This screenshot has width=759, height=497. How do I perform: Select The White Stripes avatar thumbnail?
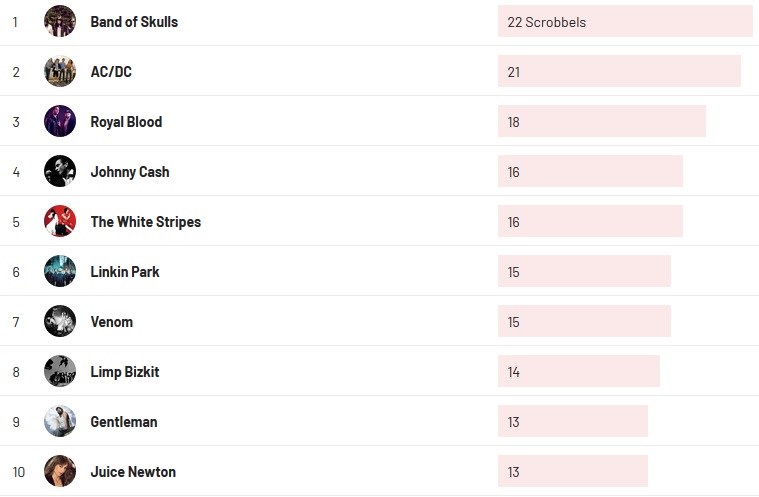click(x=60, y=221)
